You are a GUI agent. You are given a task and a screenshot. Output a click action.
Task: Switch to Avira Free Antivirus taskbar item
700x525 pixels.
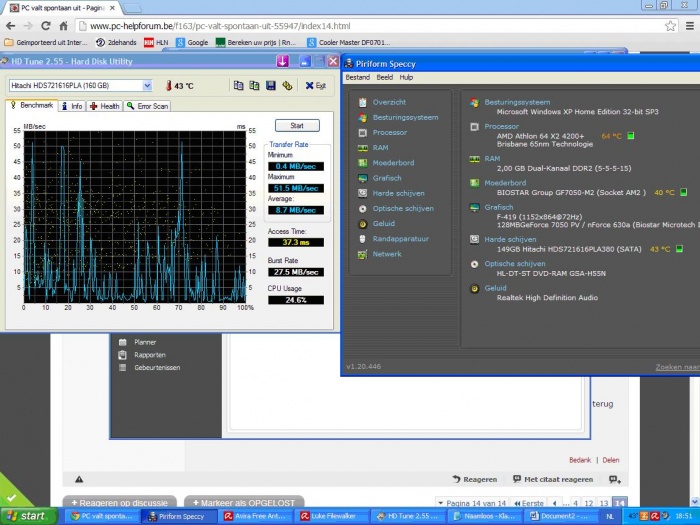click(x=255, y=516)
